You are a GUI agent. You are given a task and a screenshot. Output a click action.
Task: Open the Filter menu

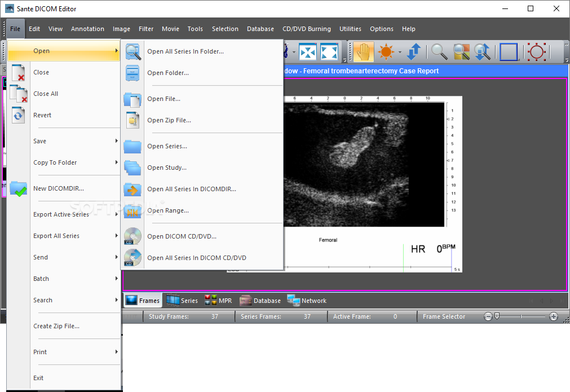click(146, 29)
